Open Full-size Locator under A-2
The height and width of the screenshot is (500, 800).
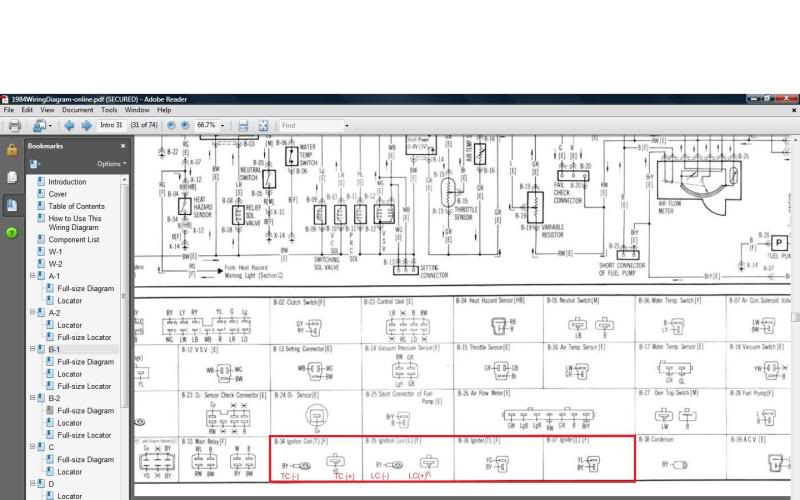point(84,337)
